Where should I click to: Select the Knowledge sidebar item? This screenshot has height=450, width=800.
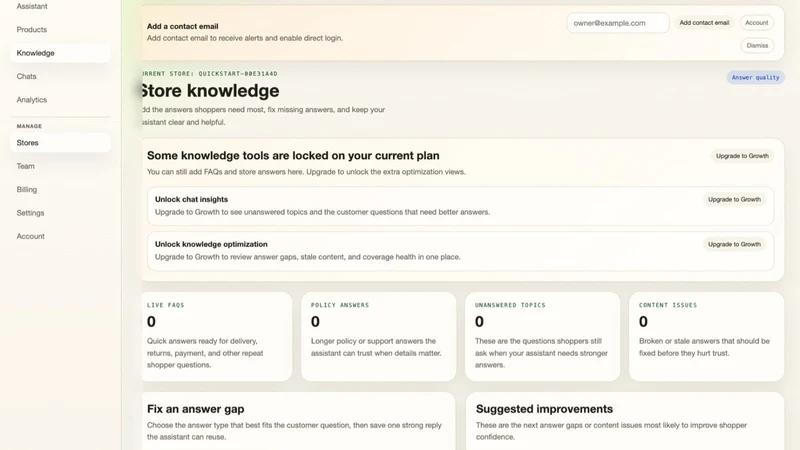60,53
